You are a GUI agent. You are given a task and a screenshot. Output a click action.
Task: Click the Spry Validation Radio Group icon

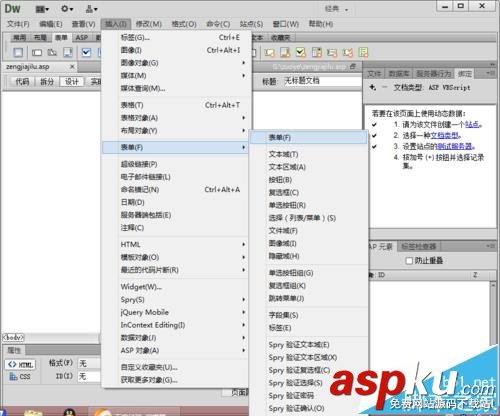(363, 52)
